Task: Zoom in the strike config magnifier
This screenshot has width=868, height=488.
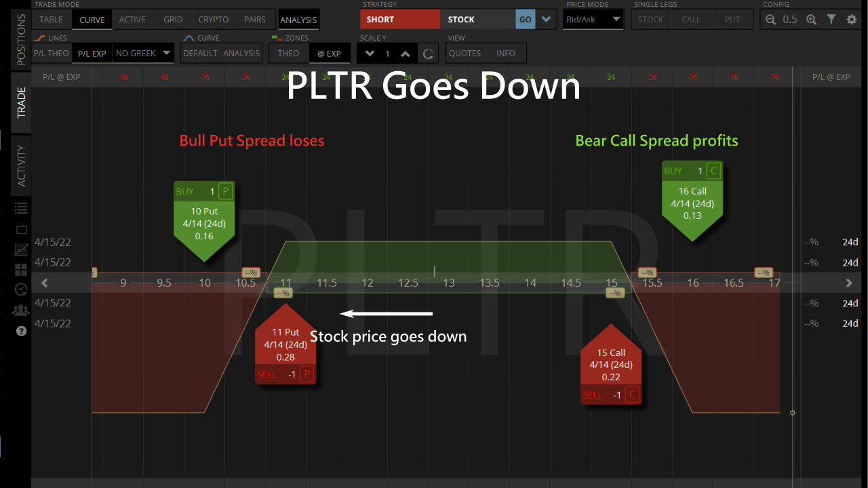Action: [x=811, y=20]
